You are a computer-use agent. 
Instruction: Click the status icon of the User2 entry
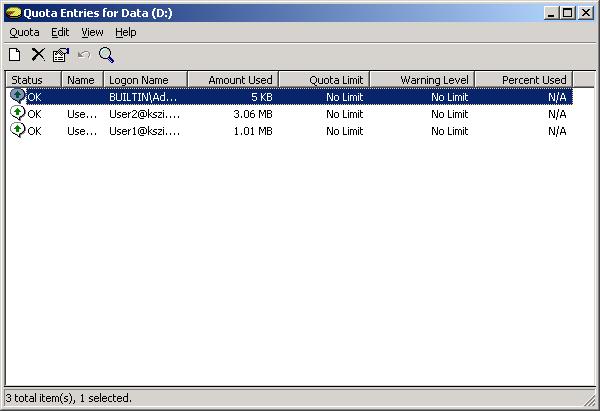click(17, 113)
